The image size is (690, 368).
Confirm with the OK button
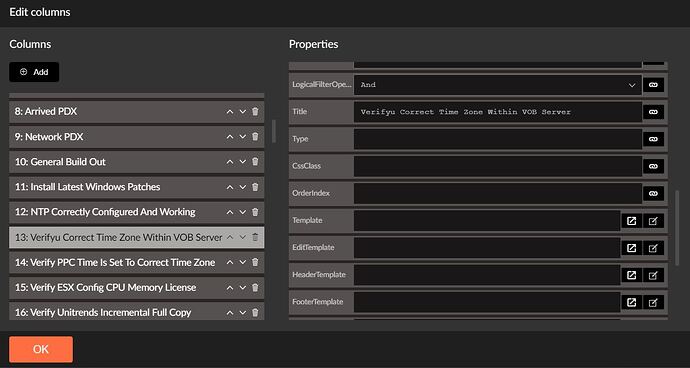click(41, 350)
